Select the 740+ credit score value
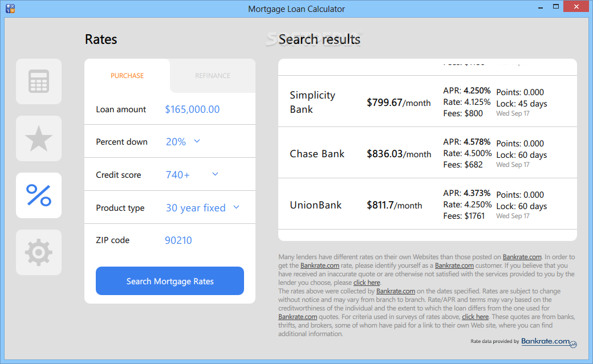This screenshot has height=364, width=593. coord(178,175)
